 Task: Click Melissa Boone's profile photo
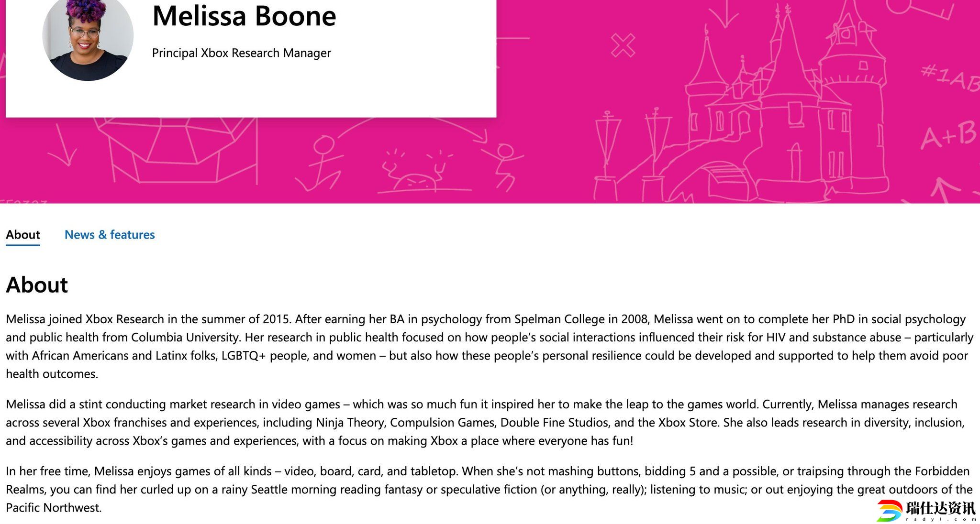[88, 38]
